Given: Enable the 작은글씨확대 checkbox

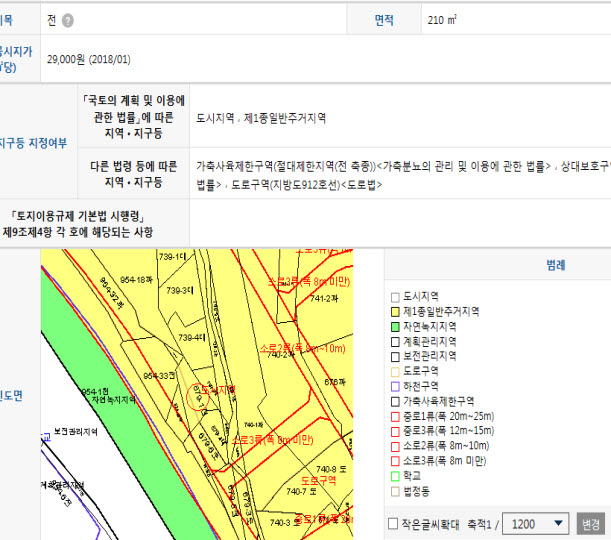Looking at the screenshot, I should (x=392, y=524).
